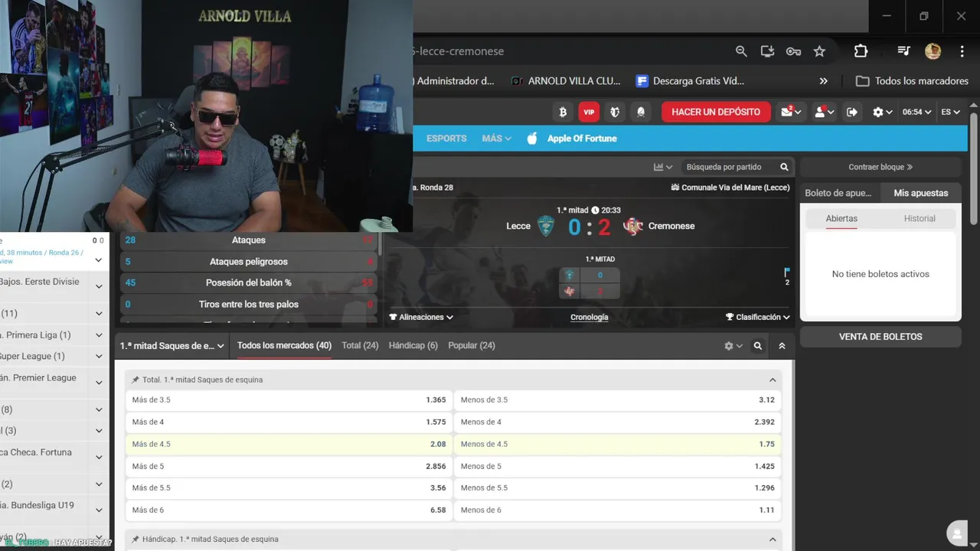This screenshot has width=980, height=551.
Task: Open the Apple Of Fortune link
Action: click(582, 139)
